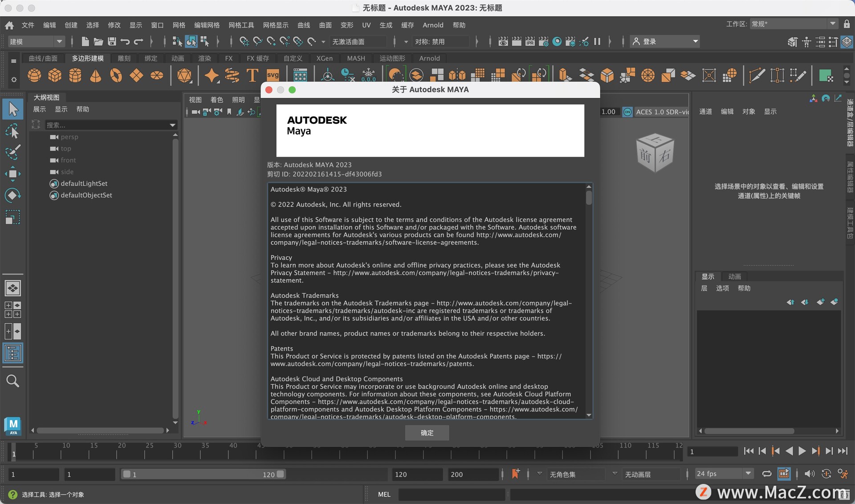Viewport: 855px width, 504px height.
Task: Activate the Paint selection tool
Action: (x=13, y=152)
